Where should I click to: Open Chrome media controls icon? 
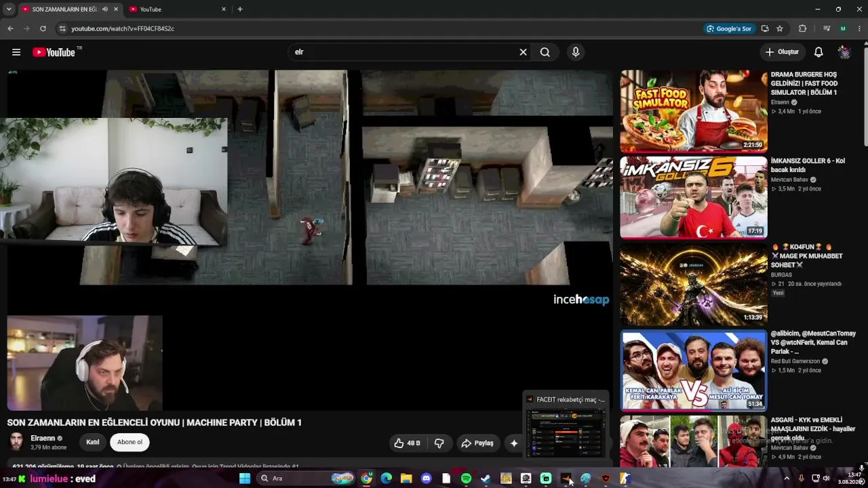coord(827,28)
